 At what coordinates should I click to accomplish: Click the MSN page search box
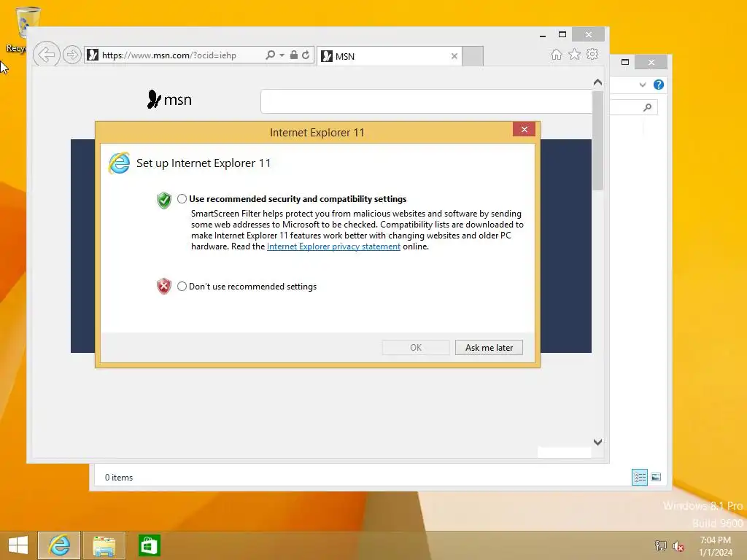point(426,101)
